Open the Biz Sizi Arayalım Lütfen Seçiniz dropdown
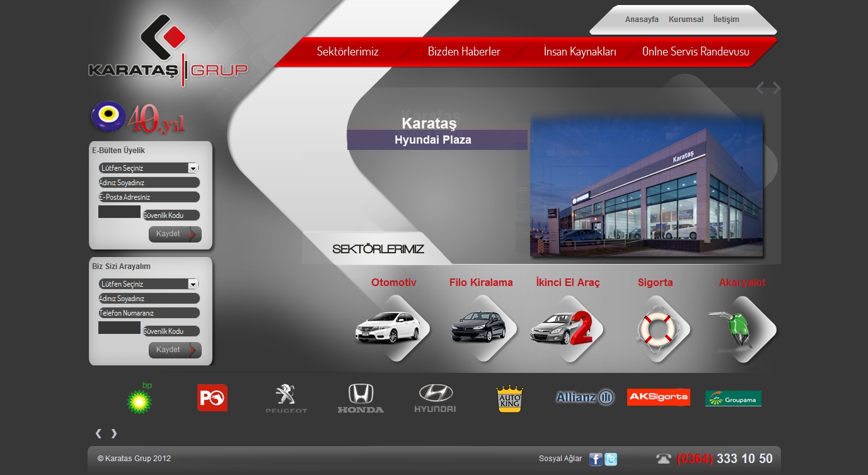 coord(149,284)
